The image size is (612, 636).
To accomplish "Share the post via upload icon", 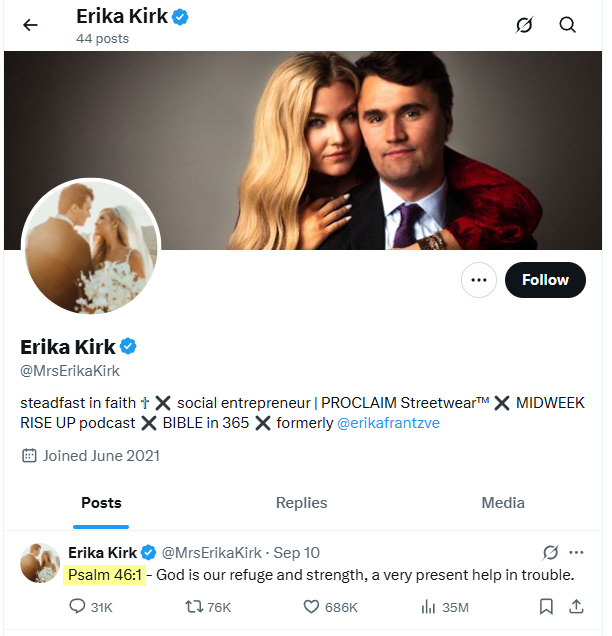I will (x=576, y=606).
